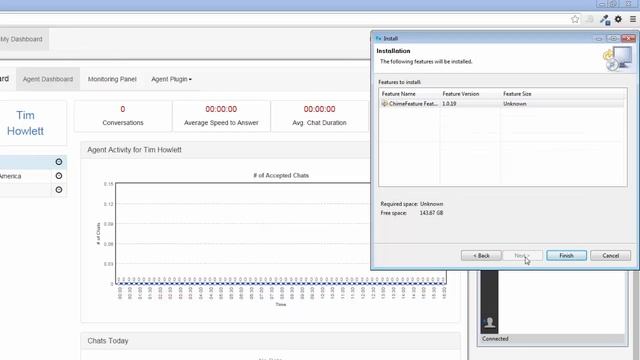Click the circle icon in the highlighted sidebar row
Image resolution: width=640 pixels, height=360 pixels.
click(59, 162)
